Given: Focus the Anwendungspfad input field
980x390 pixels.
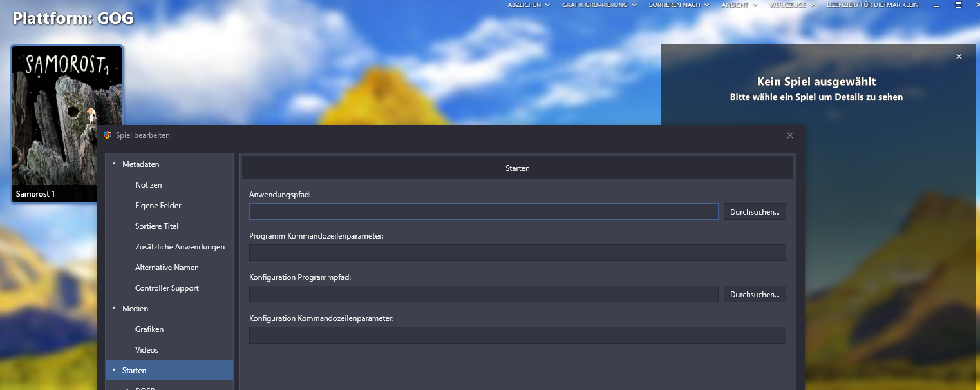Looking at the screenshot, I should [484, 211].
